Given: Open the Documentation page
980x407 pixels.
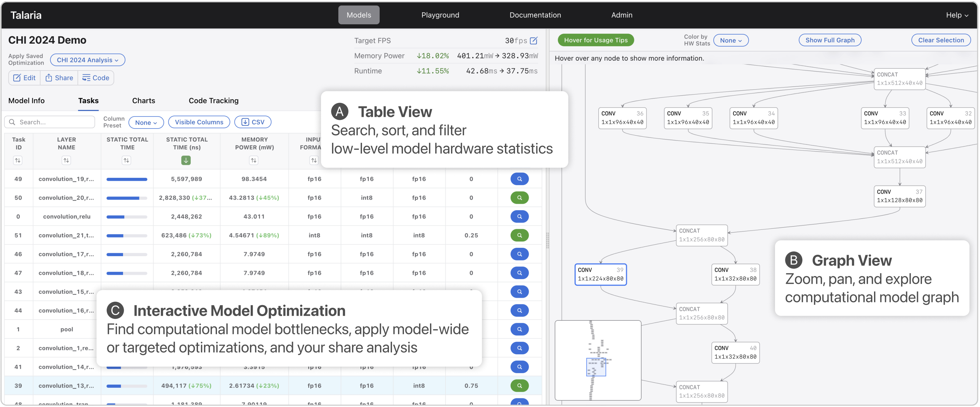Looking at the screenshot, I should click(x=535, y=15).
